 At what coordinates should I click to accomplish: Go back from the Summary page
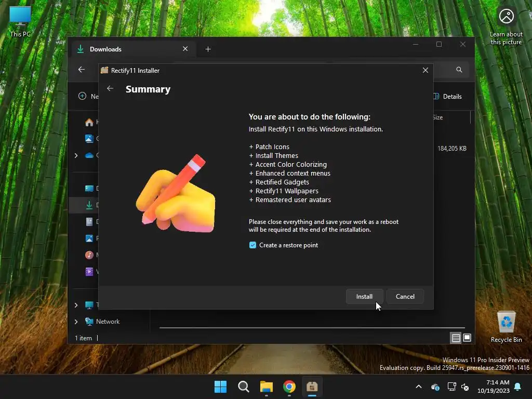(x=110, y=88)
